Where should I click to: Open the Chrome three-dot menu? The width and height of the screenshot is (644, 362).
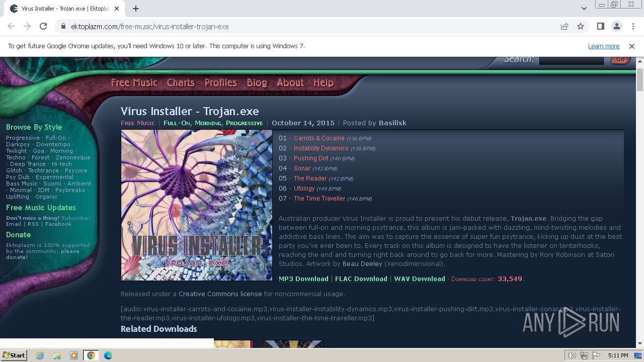[632, 26]
